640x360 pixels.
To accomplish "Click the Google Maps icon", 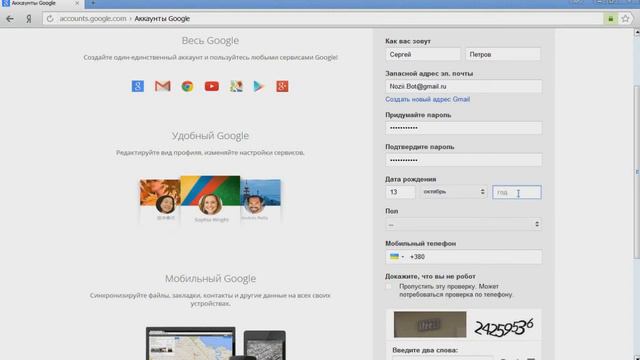I will (x=236, y=86).
